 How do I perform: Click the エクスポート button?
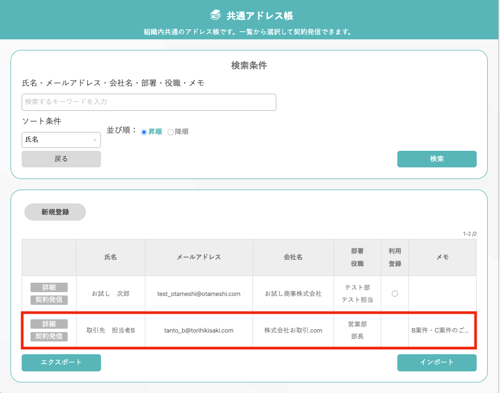pos(61,362)
